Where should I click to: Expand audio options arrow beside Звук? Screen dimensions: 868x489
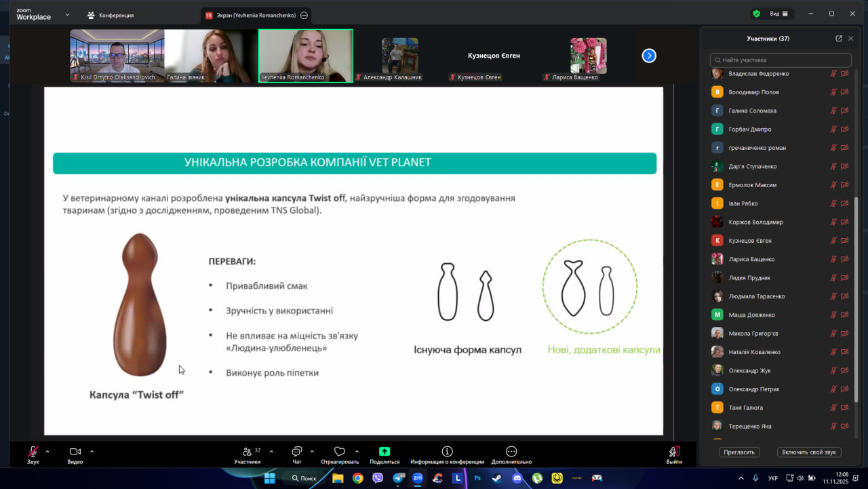[47, 451]
